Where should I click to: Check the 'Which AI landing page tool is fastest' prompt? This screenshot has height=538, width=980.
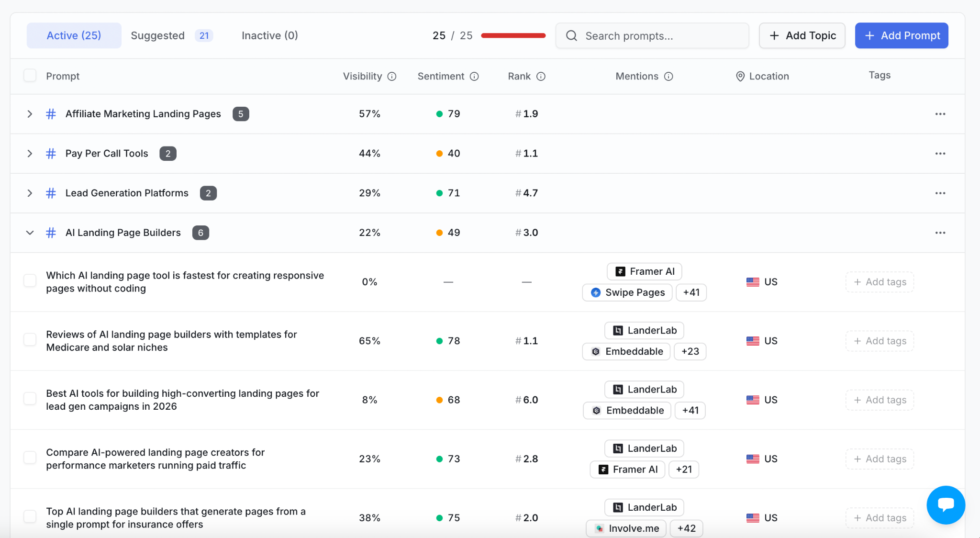[30, 281]
